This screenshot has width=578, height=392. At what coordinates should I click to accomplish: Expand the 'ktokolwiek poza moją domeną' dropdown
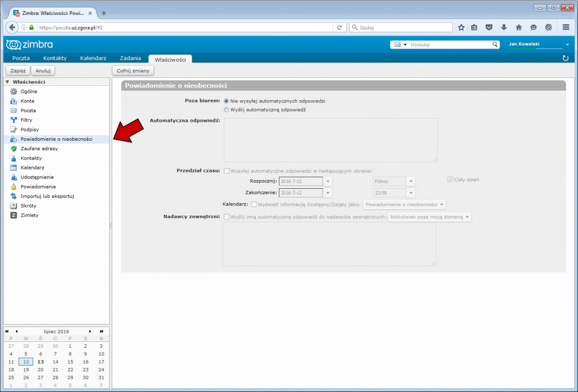pos(430,217)
